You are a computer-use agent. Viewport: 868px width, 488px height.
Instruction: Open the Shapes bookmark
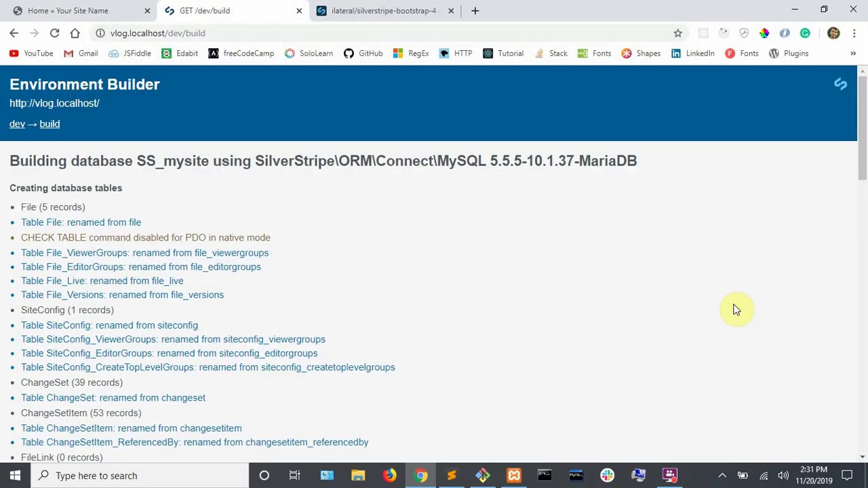[x=641, y=54]
